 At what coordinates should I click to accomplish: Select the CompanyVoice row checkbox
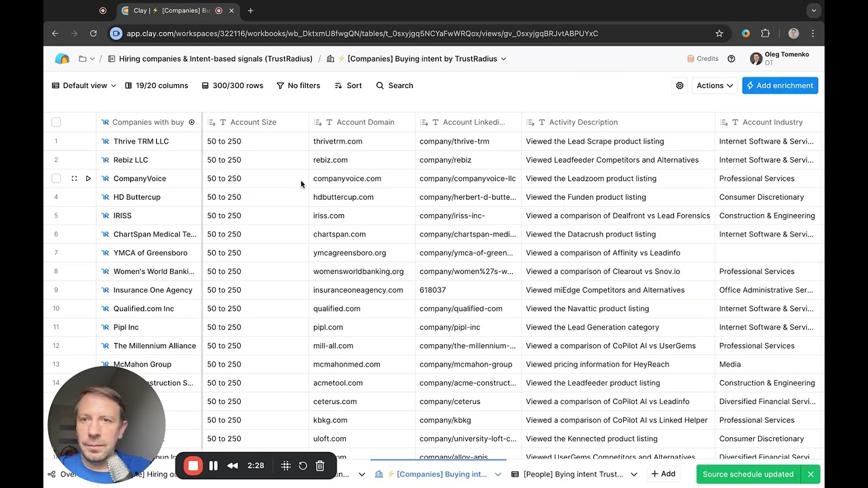[x=56, y=178]
